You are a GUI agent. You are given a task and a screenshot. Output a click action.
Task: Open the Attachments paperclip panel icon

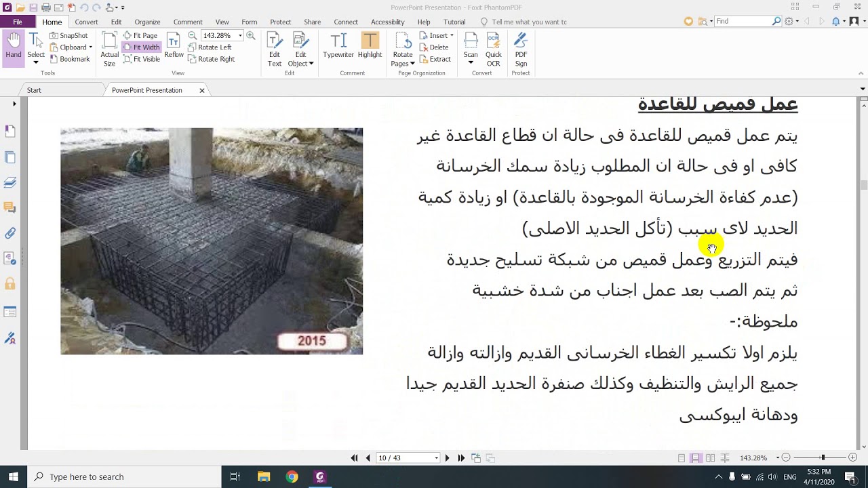coord(10,233)
